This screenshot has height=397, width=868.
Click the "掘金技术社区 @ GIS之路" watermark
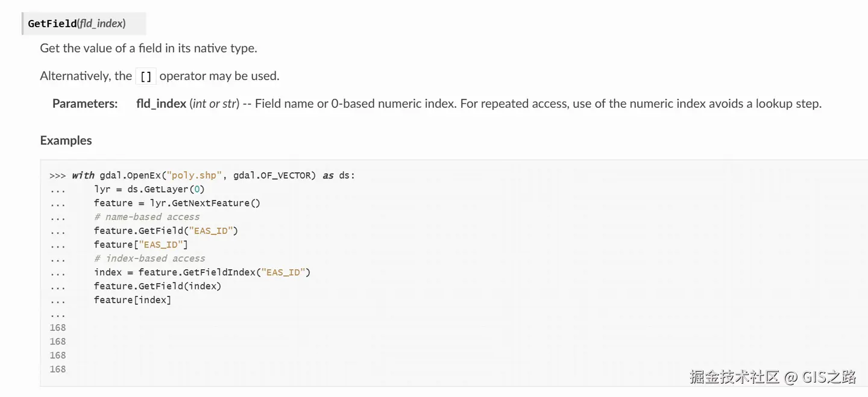pos(773,377)
